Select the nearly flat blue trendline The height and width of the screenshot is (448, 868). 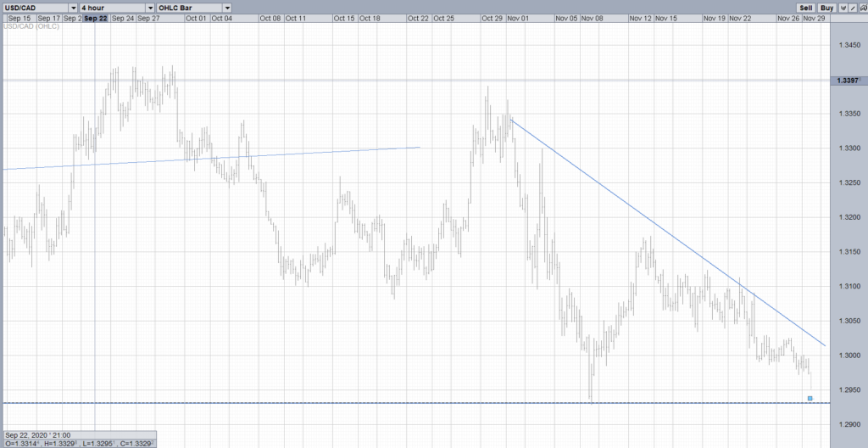pos(212,158)
